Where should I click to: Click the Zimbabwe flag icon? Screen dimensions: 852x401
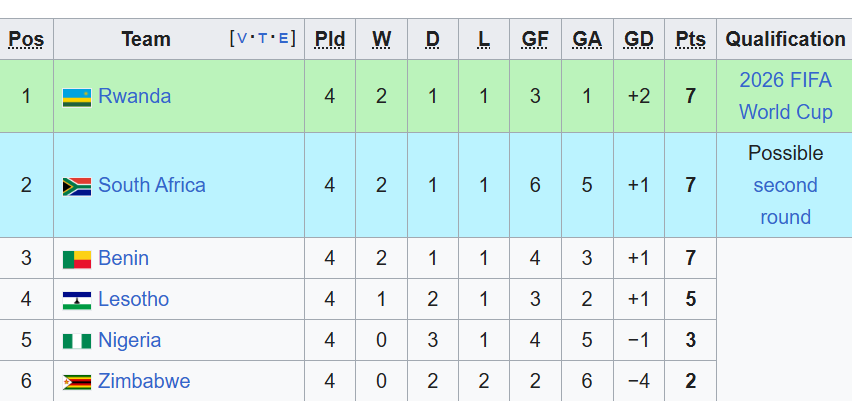[x=77, y=382]
